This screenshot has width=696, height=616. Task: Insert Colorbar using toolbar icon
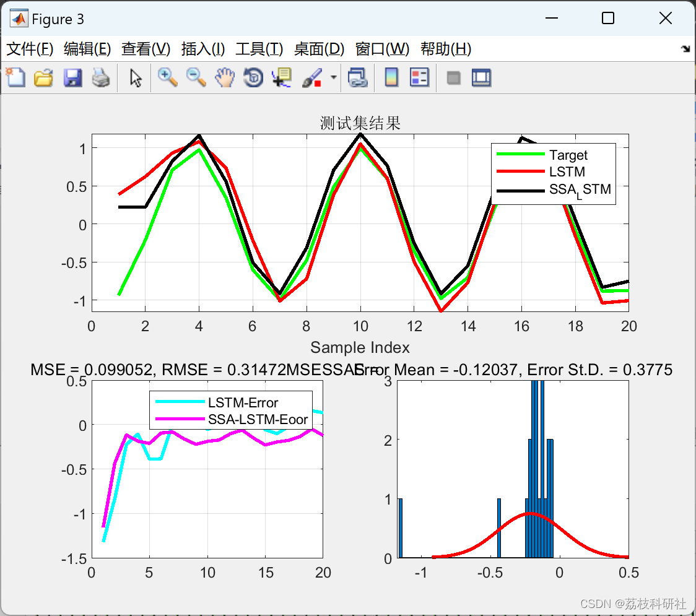(x=391, y=77)
